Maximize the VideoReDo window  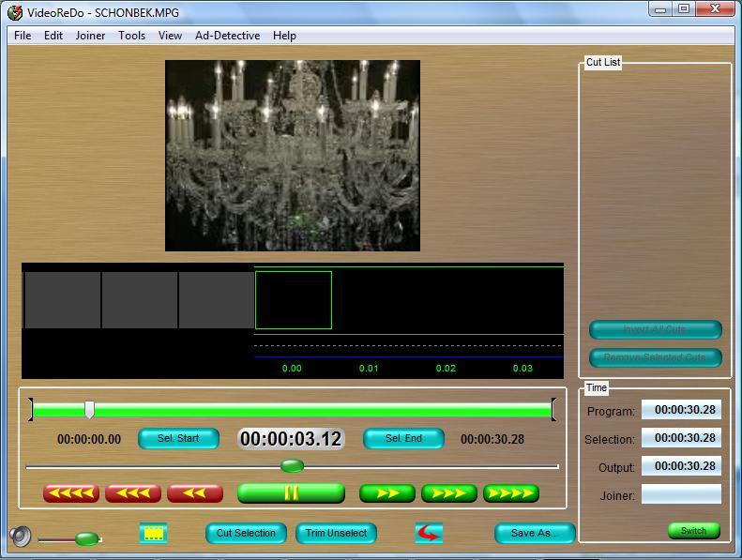point(684,9)
